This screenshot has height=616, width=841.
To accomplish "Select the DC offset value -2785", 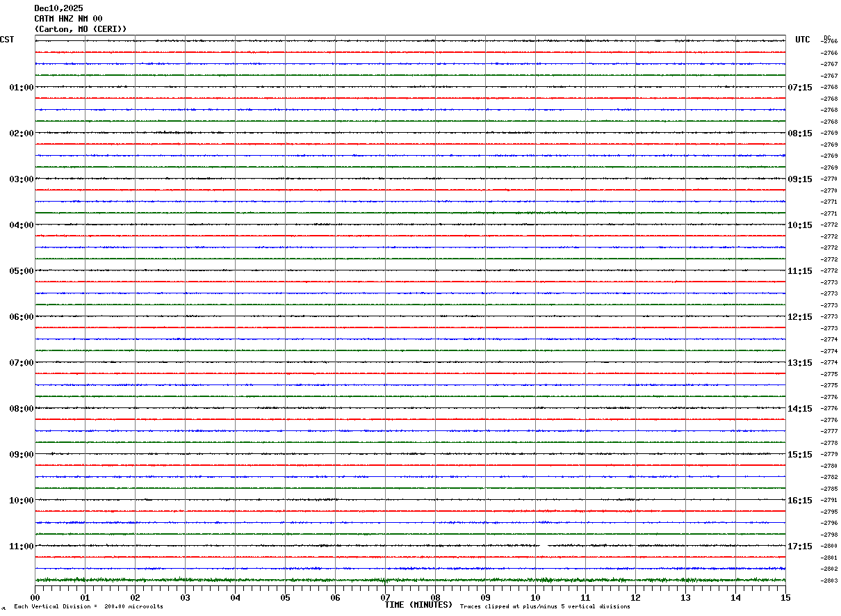I will pyautogui.click(x=830, y=489).
